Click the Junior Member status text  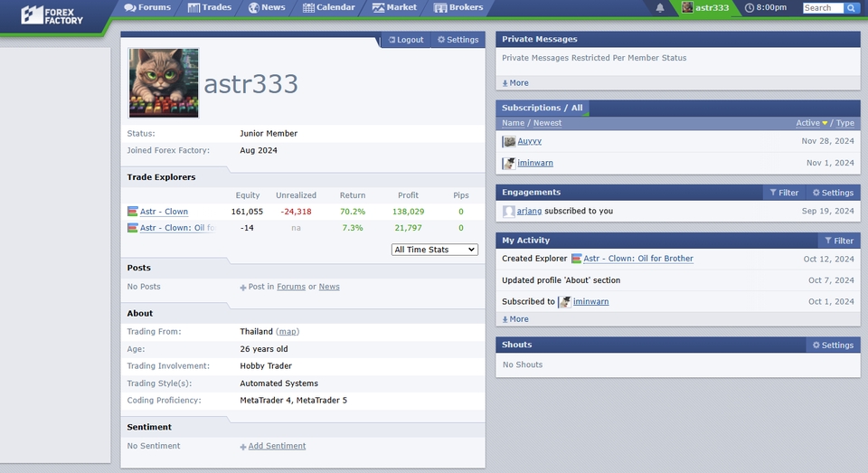click(x=269, y=134)
